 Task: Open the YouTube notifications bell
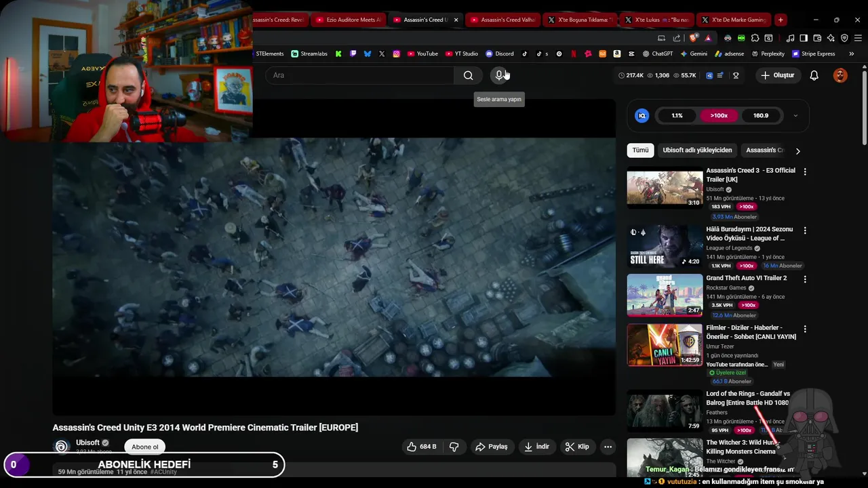coord(814,75)
